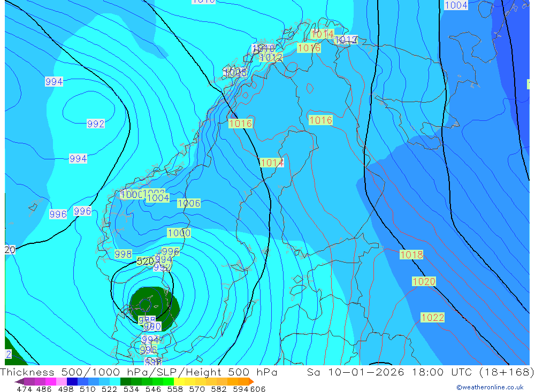Image resolution: width=535 pixels, height=392 pixels.
Task: Click legend value '522'
Action: click(x=110, y=389)
